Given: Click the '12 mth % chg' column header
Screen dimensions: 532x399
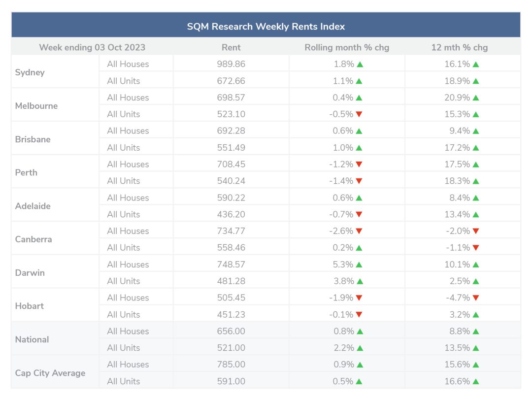Looking at the screenshot, I should pyautogui.click(x=460, y=47).
